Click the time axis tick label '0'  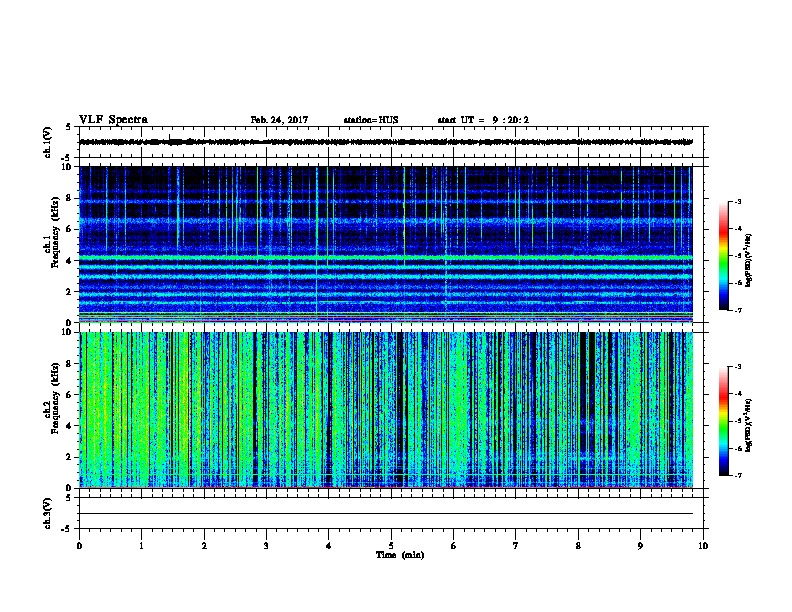point(79,546)
